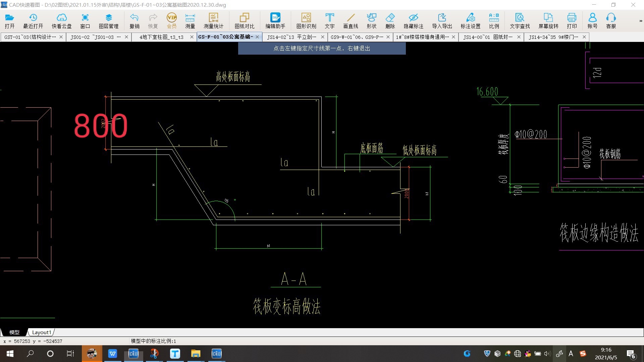Click the 16.600 elevation label

pyautogui.click(x=487, y=92)
